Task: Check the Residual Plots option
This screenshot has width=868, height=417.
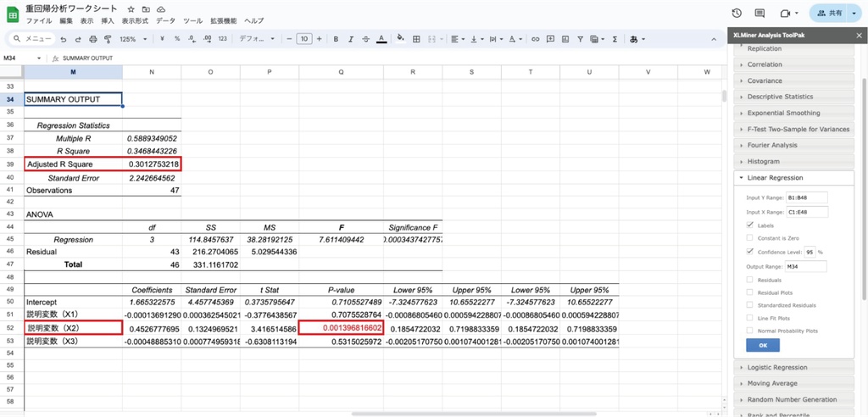Action: (x=749, y=292)
